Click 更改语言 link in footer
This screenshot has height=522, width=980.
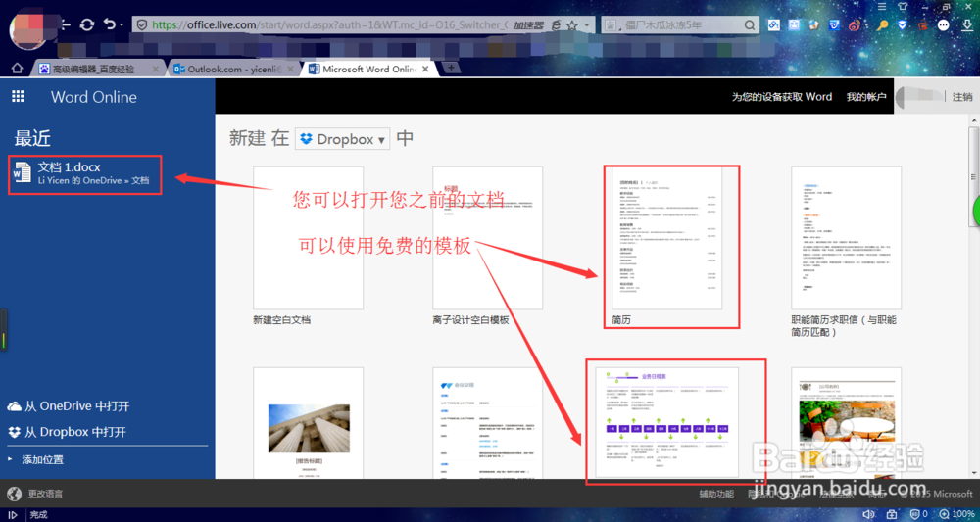(45, 494)
